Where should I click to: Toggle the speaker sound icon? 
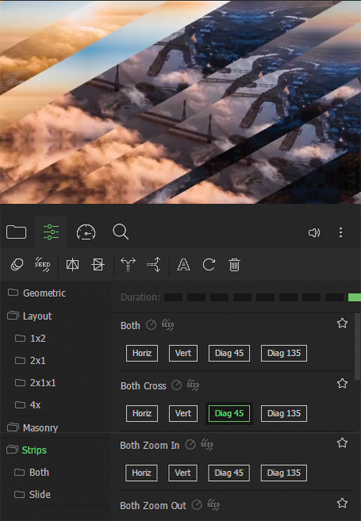(314, 232)
